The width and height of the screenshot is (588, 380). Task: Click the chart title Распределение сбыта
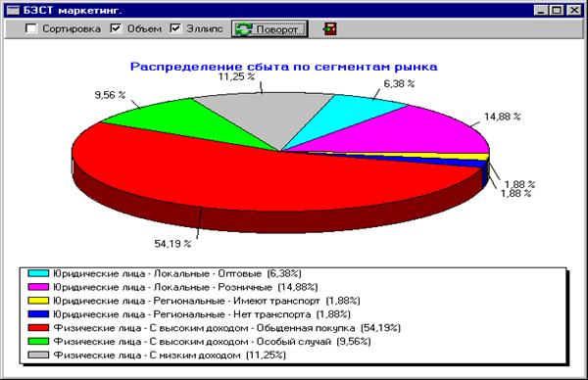283,67
